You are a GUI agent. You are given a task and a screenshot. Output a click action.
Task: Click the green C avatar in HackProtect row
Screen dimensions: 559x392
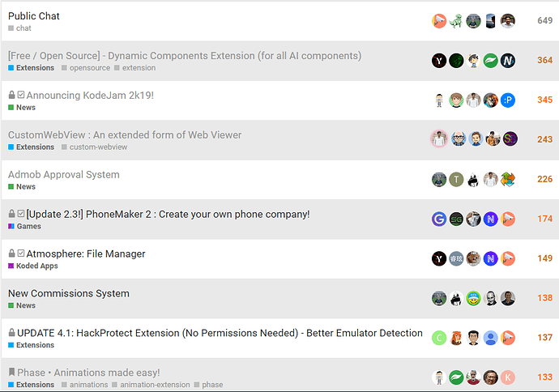[439, 338]
